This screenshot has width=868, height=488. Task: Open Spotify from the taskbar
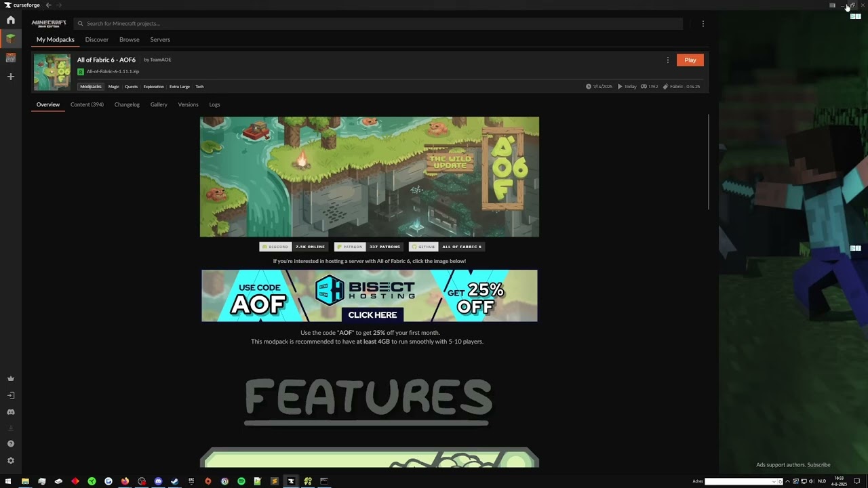[x=241, y=481]
